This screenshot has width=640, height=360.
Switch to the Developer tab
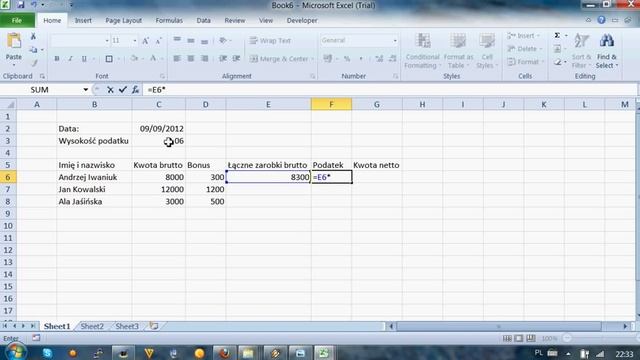click(302, 20)
